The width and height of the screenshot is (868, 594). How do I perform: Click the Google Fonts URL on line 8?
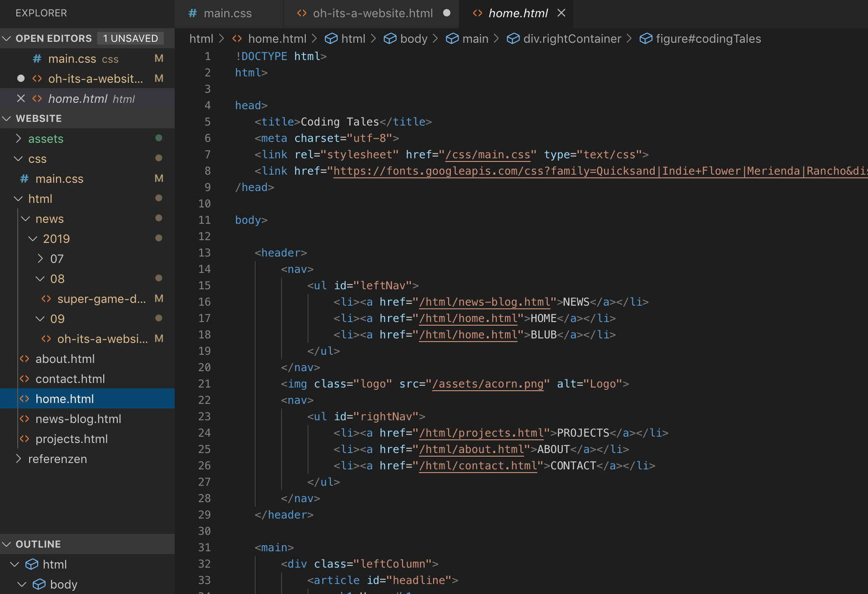(601, 171)
